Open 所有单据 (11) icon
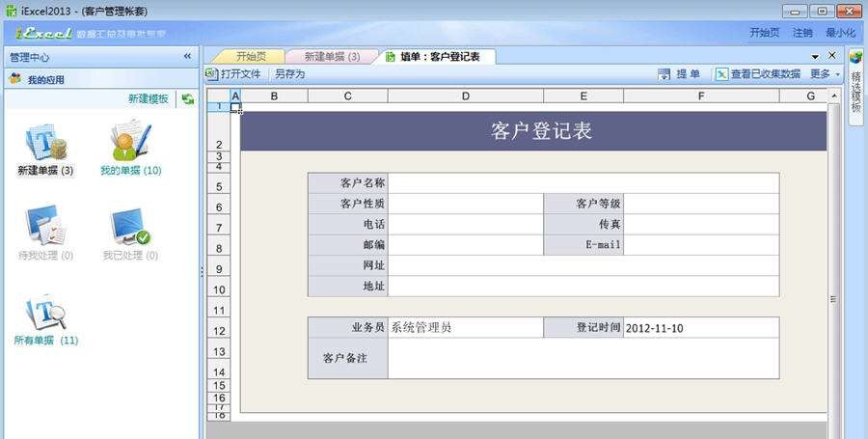Viewport: 868px width, 439px height. coord(45,313)
